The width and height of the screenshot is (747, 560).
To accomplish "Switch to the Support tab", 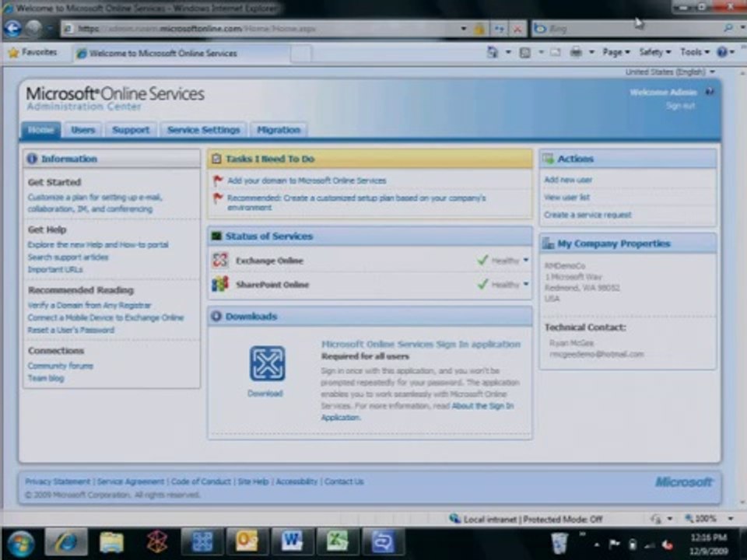I will 131,130.
